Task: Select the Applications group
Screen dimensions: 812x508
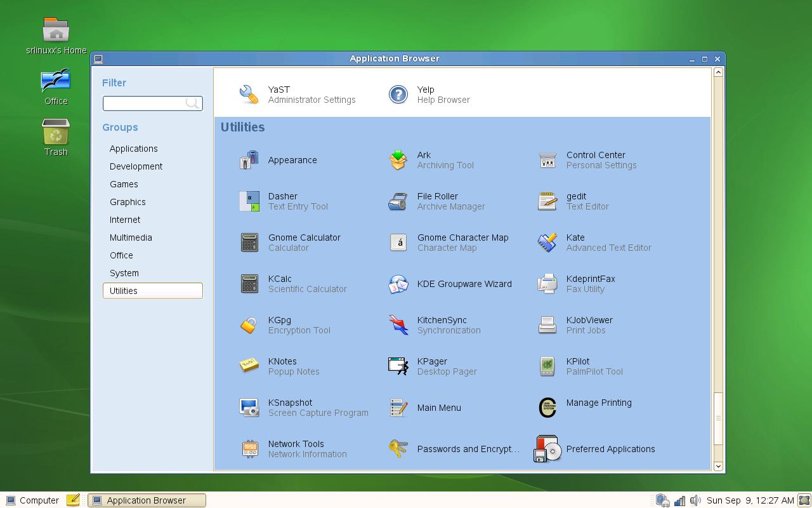Action: [152, 149]
